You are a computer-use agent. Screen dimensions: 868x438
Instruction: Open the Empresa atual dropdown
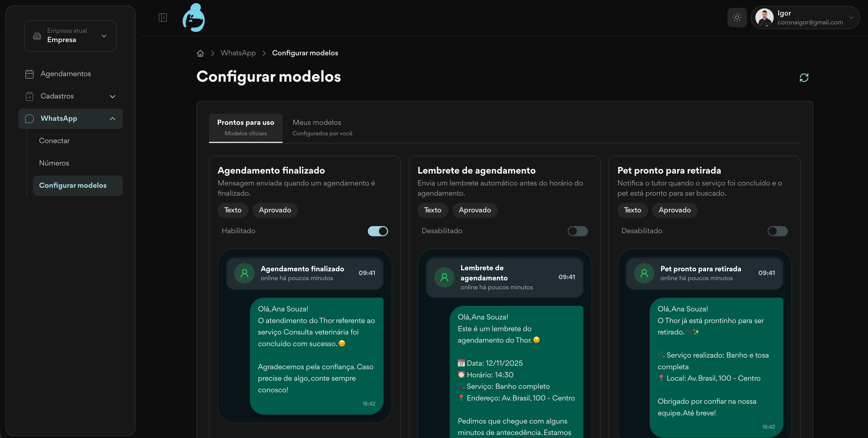click(x=71, y=36)
